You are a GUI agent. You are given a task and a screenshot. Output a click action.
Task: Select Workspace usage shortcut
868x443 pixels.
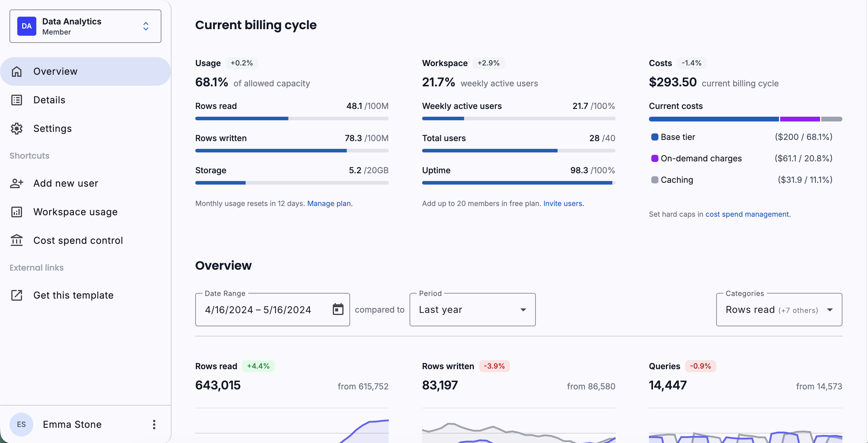76,212
